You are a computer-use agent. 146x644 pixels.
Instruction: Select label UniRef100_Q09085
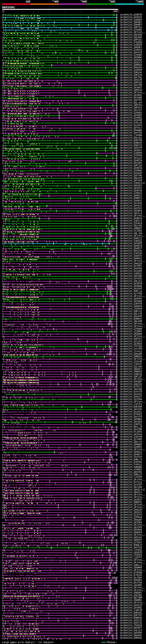(x=131, y=120)
